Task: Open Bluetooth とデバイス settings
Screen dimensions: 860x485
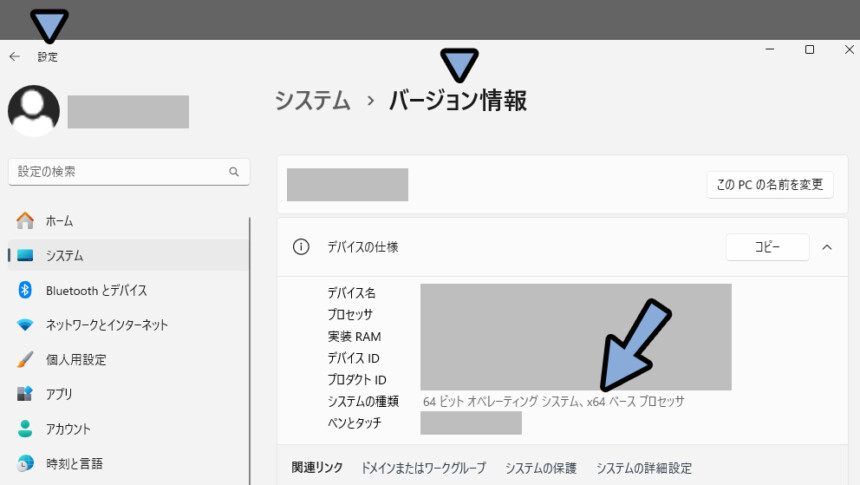Action: point(128,290)
